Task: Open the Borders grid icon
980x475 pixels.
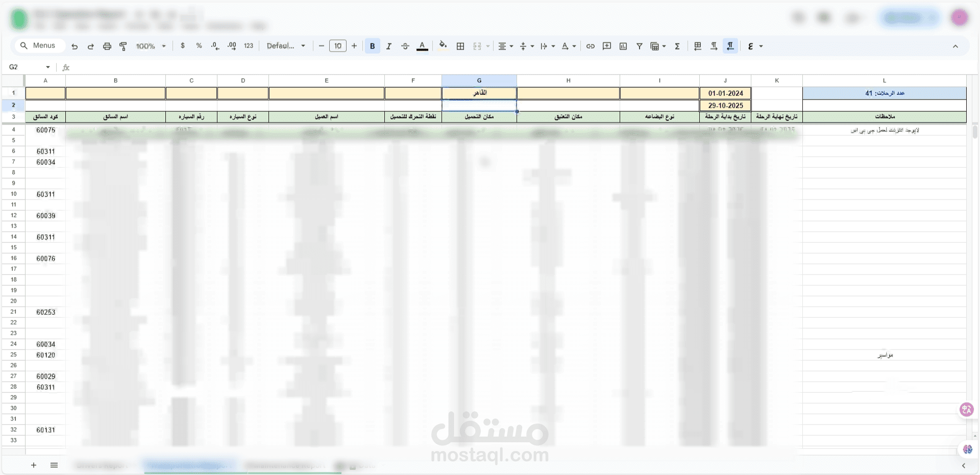Action: (460, 46)
